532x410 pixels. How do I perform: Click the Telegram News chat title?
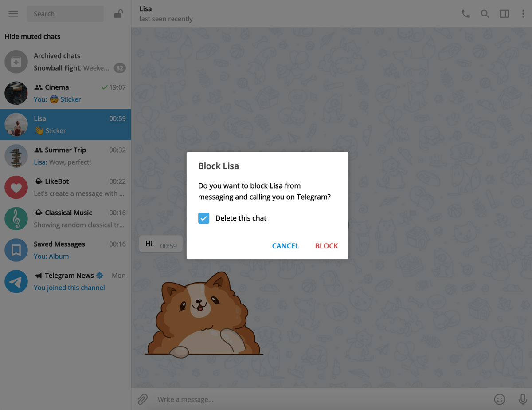69,276
